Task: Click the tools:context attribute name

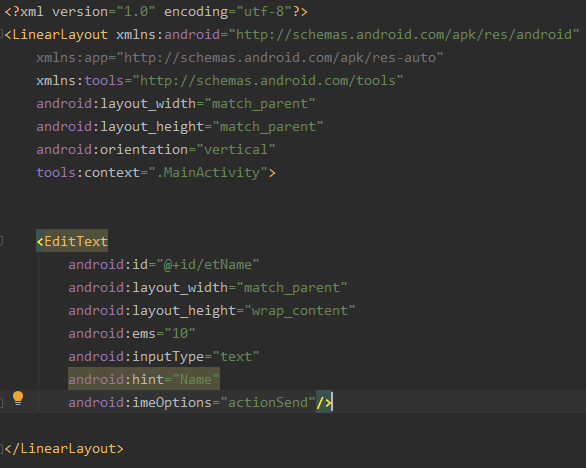Action: click(x=88, y=173)
